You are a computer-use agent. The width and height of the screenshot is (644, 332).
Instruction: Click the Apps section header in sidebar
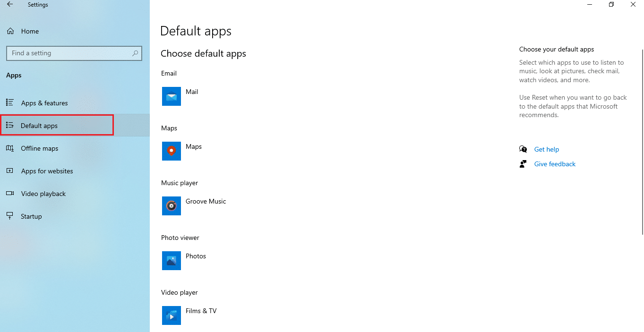point(14,75)
